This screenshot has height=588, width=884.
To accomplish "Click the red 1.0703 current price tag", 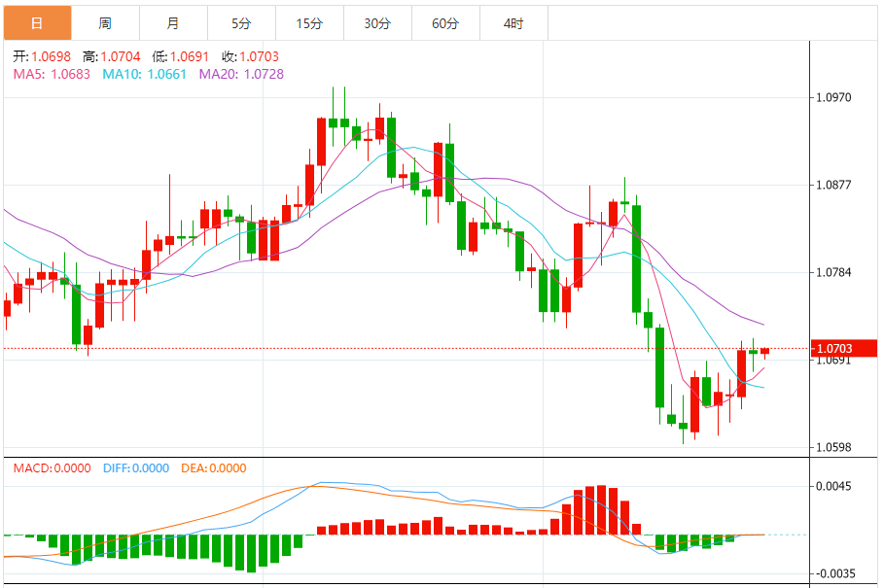I will (844, 348).
